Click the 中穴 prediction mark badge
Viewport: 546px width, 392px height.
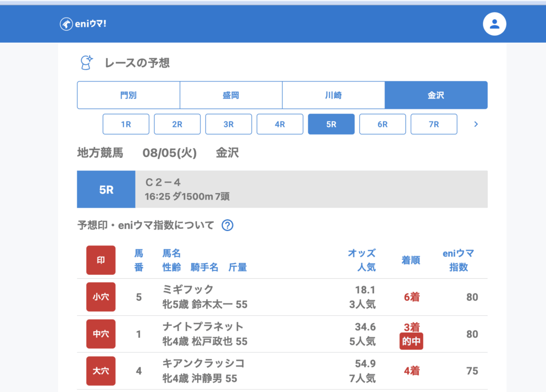point(101,334)
